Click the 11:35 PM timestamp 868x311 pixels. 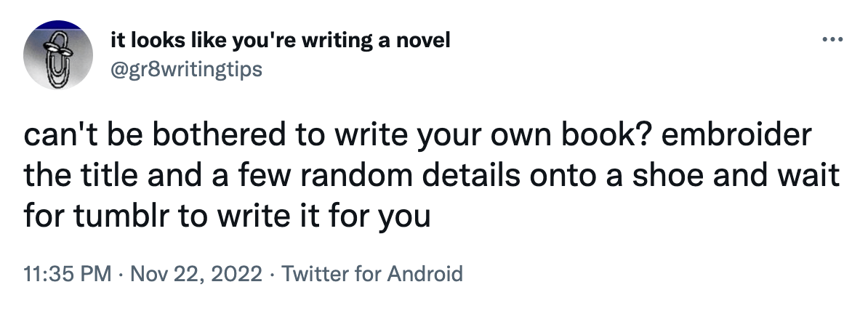point(68,274)
